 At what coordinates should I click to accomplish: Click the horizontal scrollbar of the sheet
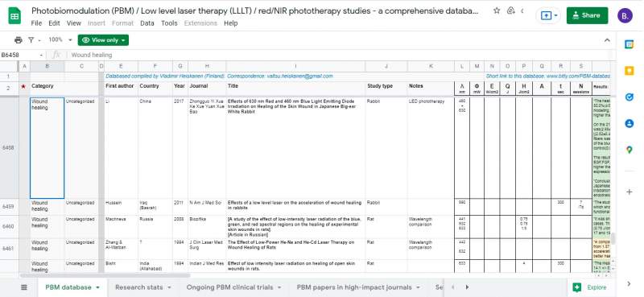click(105, 275)
